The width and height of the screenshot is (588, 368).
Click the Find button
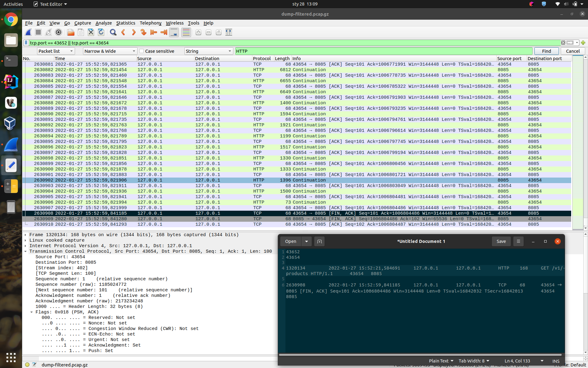pyautogui.click(x=546, y=51)
